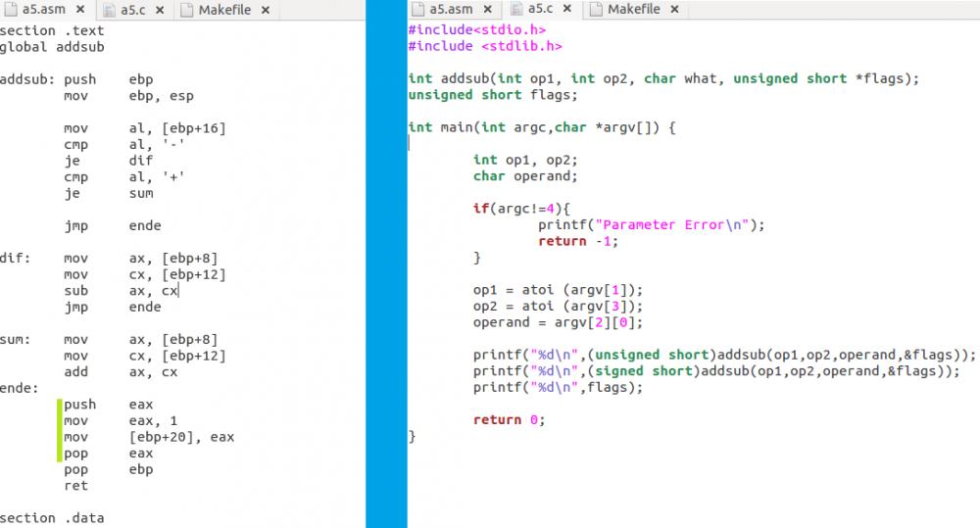Click the 'dif:' label
The width and height of the screenshot is (980, 528).
tap(15, 258)
